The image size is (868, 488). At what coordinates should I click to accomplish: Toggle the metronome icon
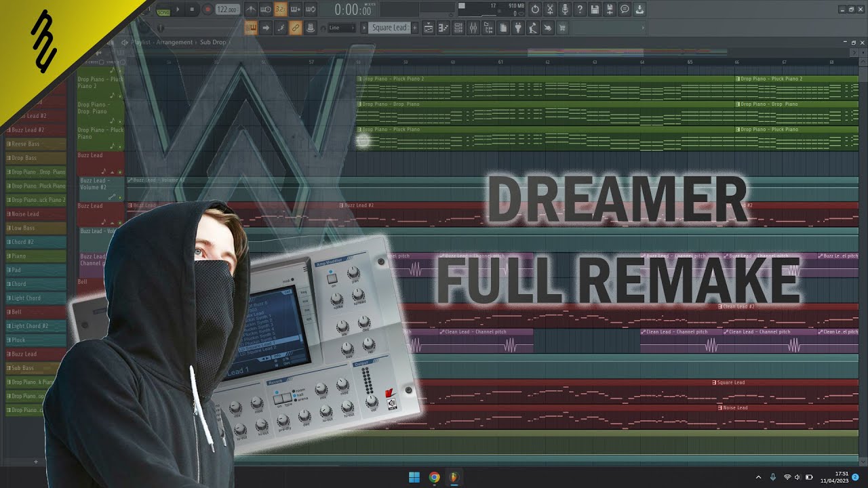(251, 9)
